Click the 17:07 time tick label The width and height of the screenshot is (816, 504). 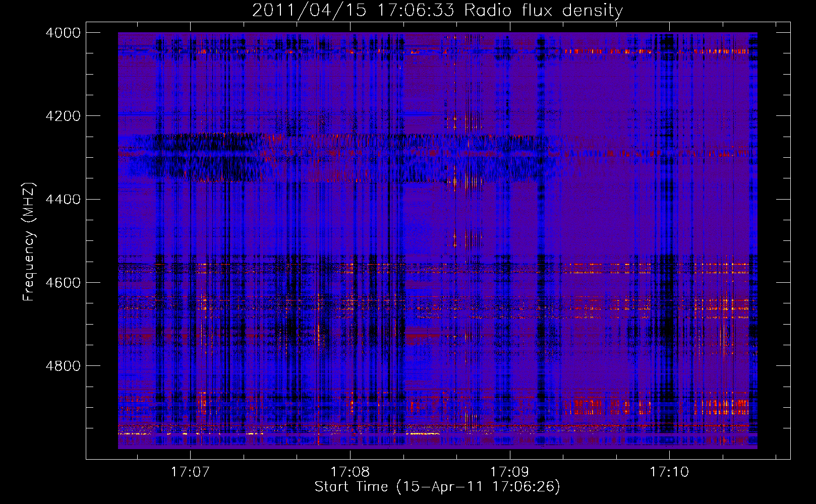point(190,472)
